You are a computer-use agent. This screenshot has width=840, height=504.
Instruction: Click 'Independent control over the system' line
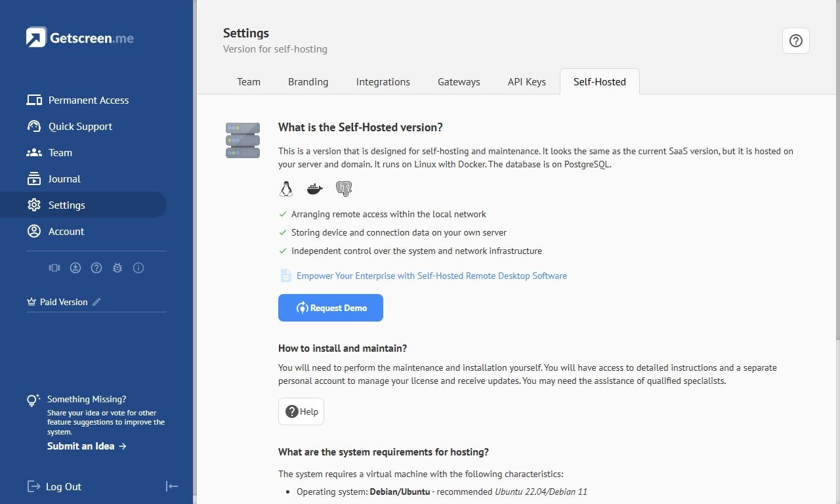[x=417, y=251]
